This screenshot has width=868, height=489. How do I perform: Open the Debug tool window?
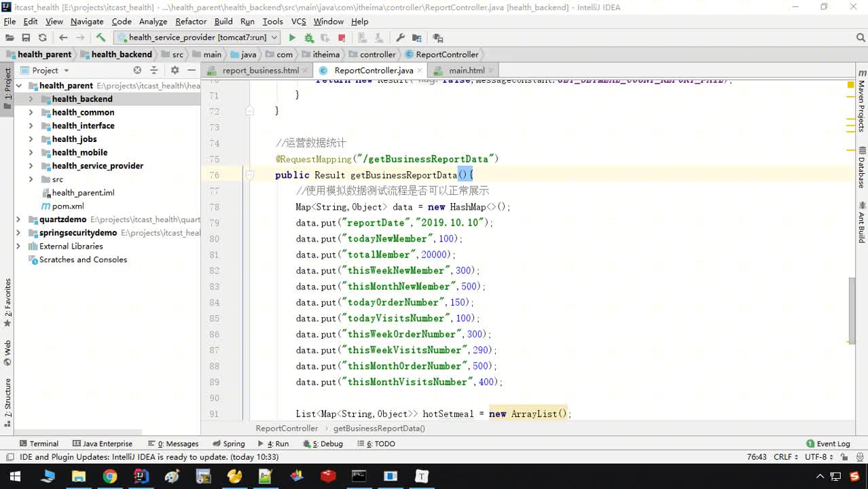323,443
